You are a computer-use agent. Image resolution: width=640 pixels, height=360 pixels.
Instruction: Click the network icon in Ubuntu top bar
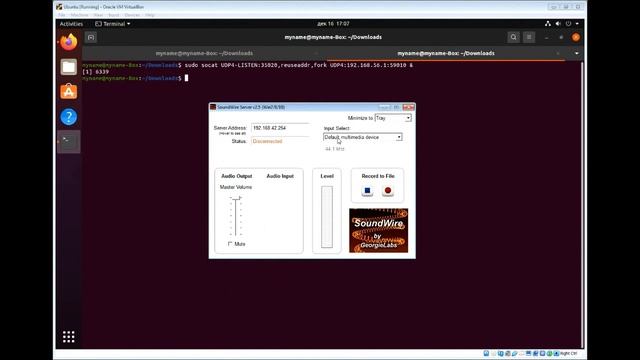coord(548,24)
